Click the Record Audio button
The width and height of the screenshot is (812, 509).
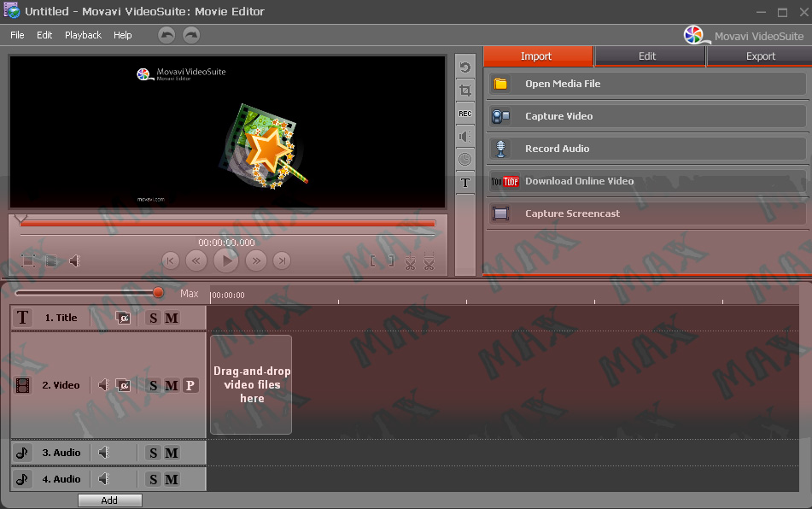(x=647, y=149)
